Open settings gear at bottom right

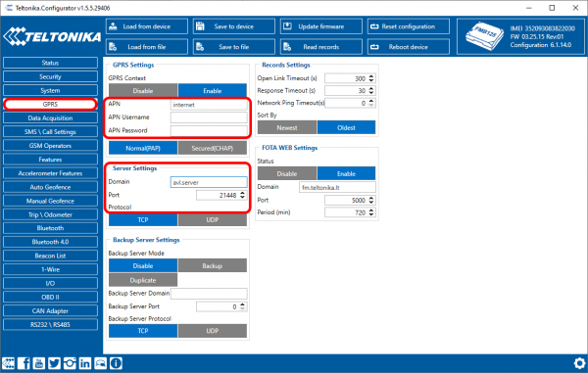click(x=580, y=363)
